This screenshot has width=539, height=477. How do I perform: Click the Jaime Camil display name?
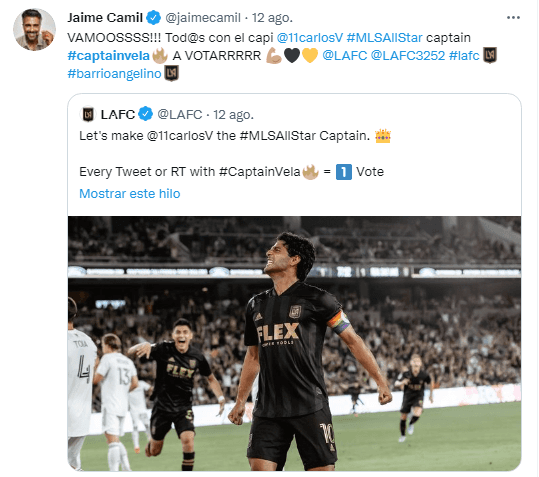pos(105,18)
